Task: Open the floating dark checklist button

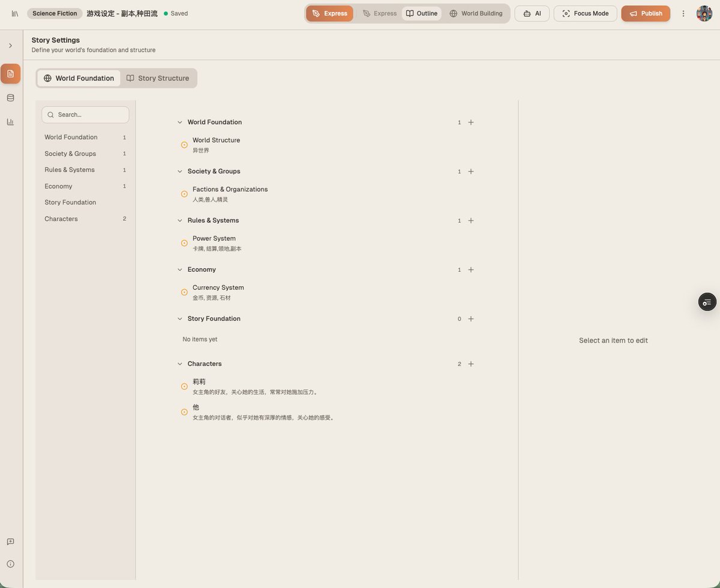Action: 707,302
